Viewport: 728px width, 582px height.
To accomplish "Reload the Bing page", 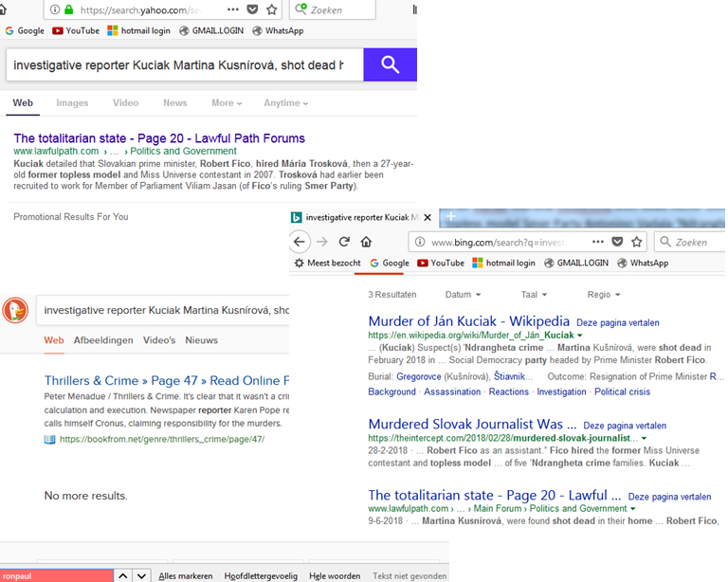I will click(344, 242).
